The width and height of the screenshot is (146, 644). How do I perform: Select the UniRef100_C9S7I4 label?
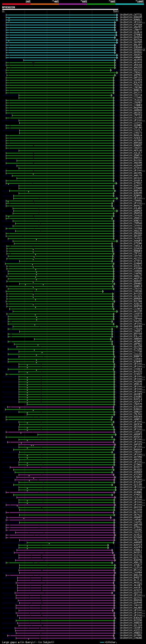point(131,95)
